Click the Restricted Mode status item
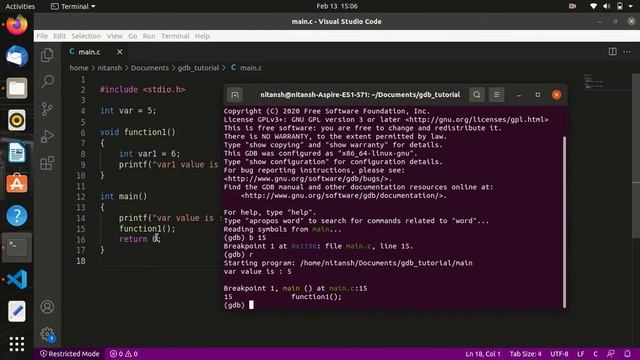The height and width of the screenshot is (360, 640). (69, 354)
